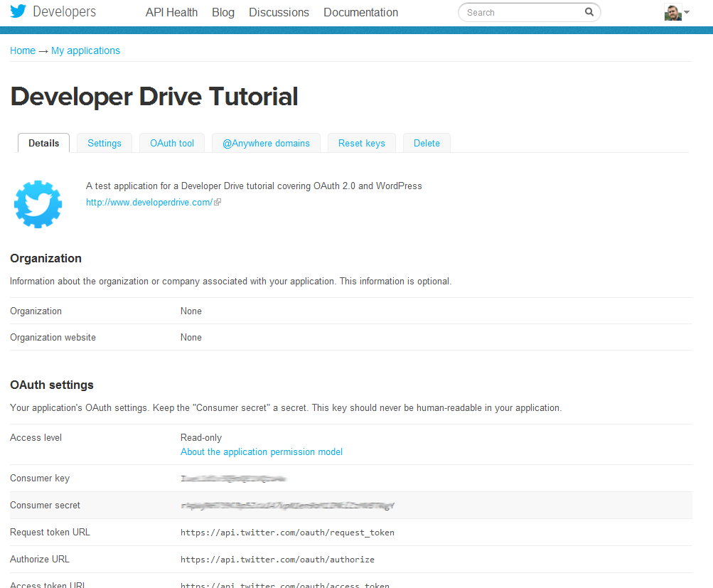Click the Organization website value None
The height and width of the screenshot is (588, 713).
(191, 338)
